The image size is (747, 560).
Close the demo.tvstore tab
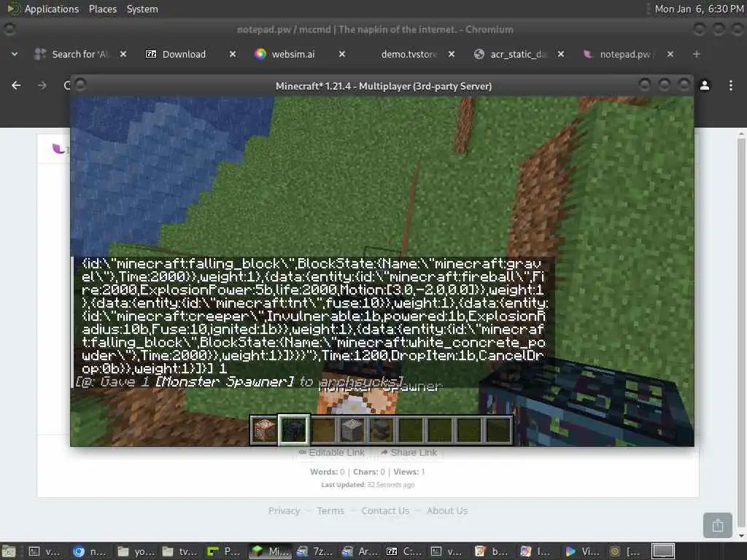(x=452, y=54)
